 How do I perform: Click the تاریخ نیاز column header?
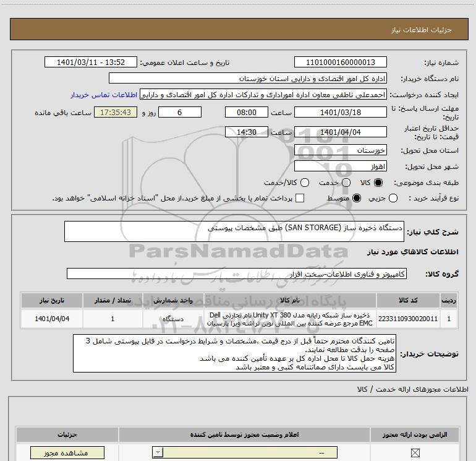pos(52,300)
